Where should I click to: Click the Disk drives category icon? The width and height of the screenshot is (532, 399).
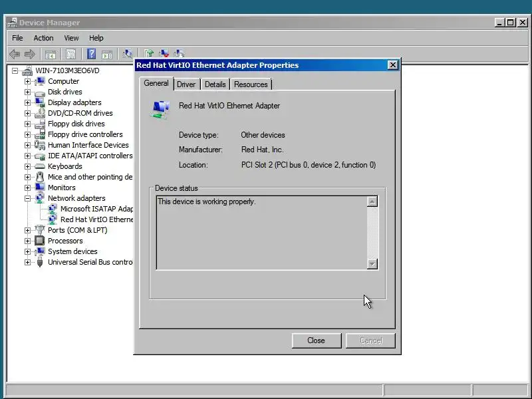pos(40,92)
